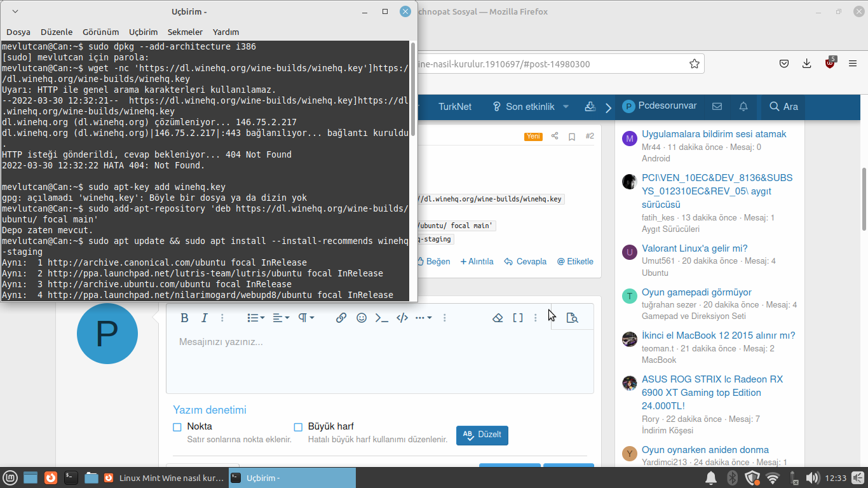Click the Beğen link on post #2
Screen dimensions: 868x488
[433, 261]
